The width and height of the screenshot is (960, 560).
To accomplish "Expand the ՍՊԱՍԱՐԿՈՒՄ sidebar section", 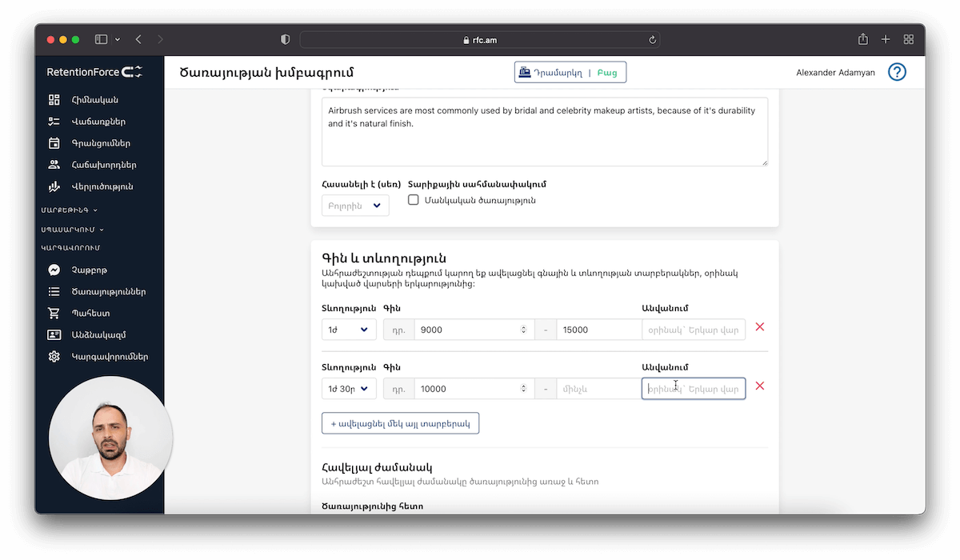I will [73, 230].
